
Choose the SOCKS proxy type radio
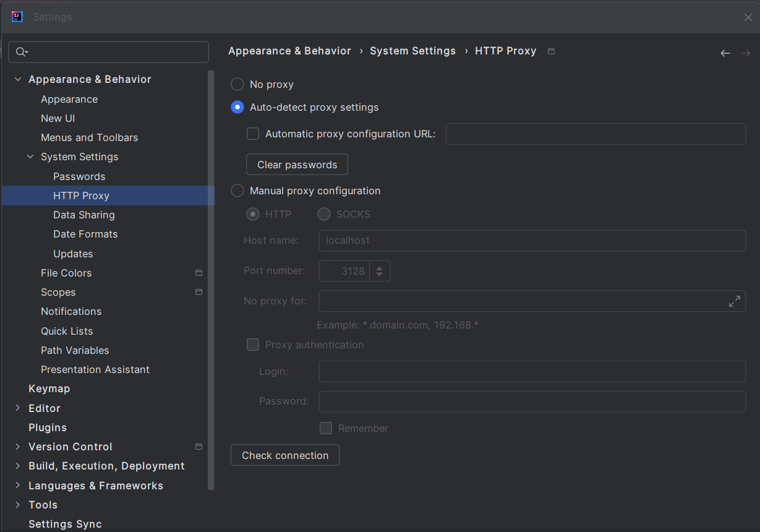324,214
